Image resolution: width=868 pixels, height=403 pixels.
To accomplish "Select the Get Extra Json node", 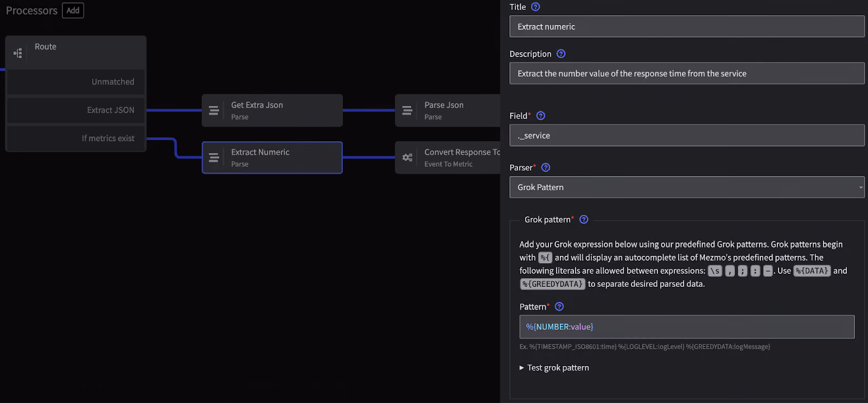I will coord(272,110).
